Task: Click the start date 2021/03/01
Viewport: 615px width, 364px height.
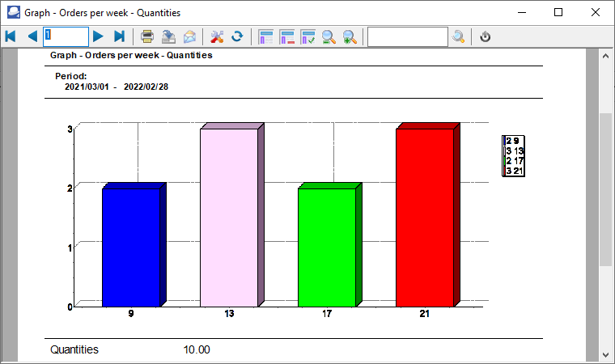Action: point(87,87)
